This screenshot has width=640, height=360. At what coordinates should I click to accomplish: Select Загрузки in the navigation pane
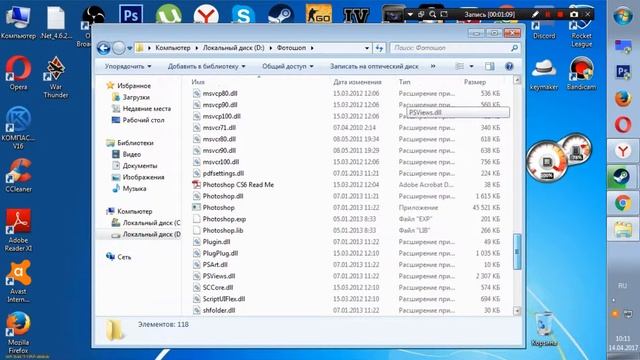pos(131,97)
